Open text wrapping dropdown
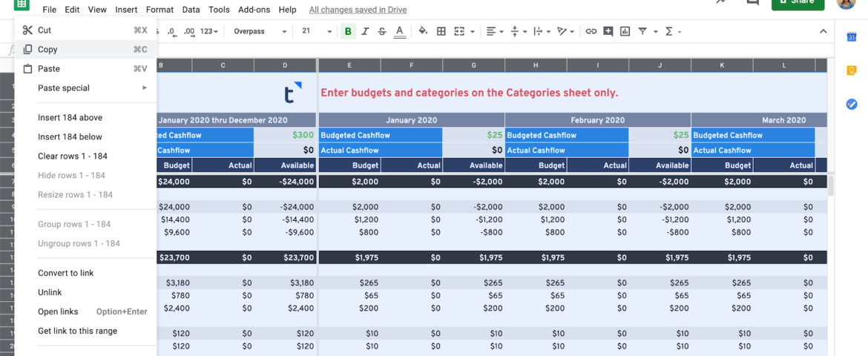Viewport: 868px width, 356px height. 541,32
